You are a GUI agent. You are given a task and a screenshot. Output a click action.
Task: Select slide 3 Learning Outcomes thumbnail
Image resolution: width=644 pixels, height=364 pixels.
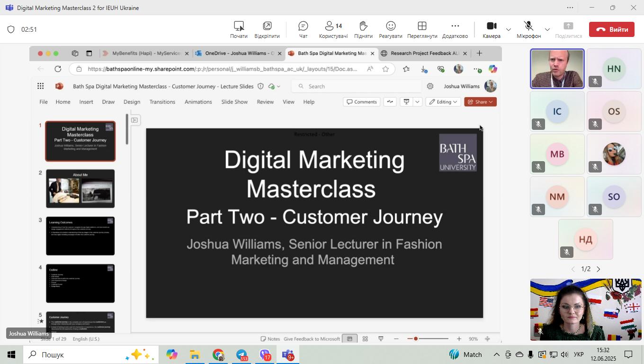click(x=80, y=236)
